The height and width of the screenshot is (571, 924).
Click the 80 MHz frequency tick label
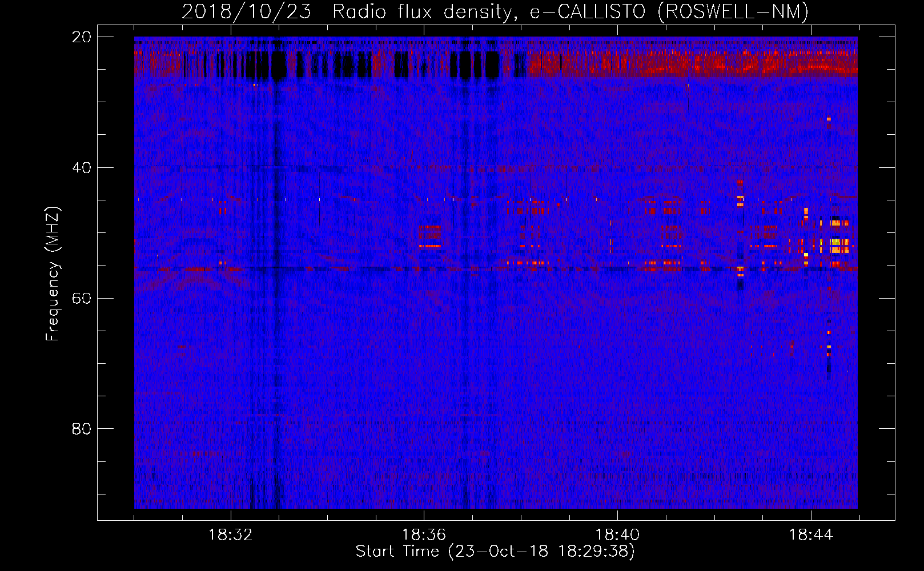[x=82, y=429]
